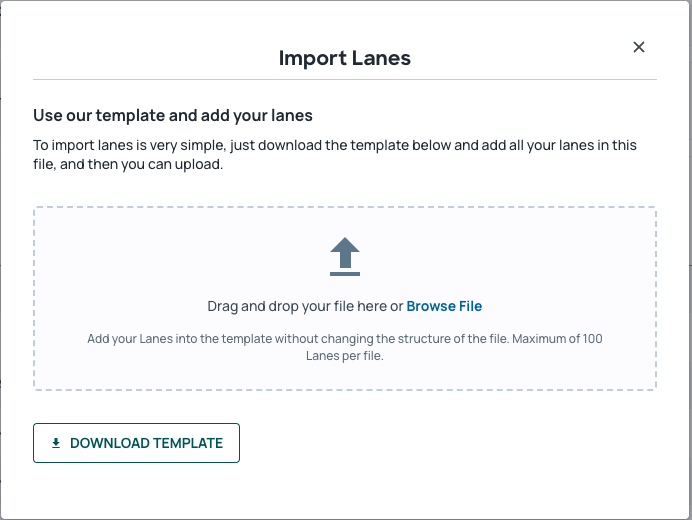Viewport: 692px width, 520px height.
Task: Click the bar beneath the upload arrow
Action: [x=345, y=274]
